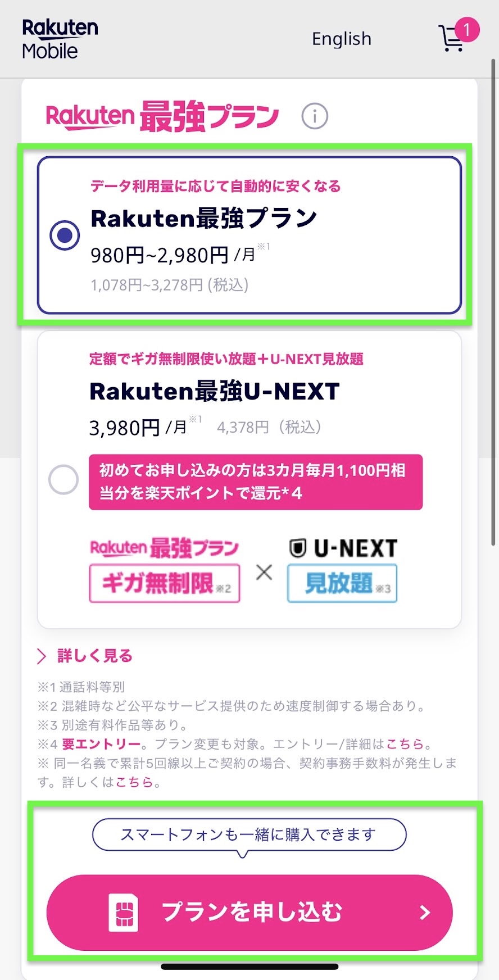Open the こちら link for entry details
This screenshot has height=980, width=499.
click(405, 744)
